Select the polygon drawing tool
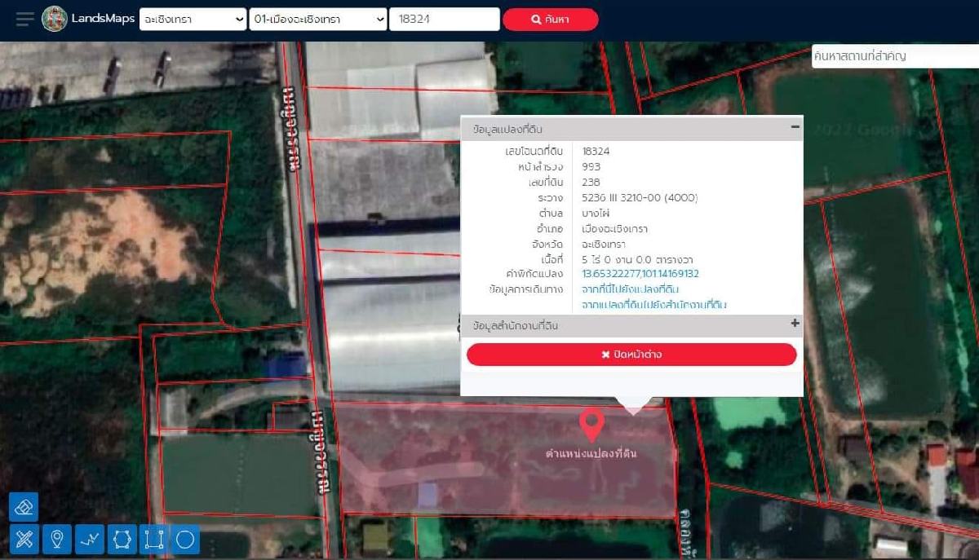The width and height of the screenshot is (979, 560). point(122,539)
